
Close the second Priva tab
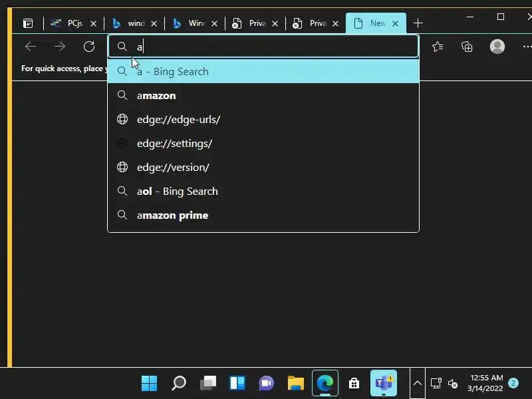(335, 23)
